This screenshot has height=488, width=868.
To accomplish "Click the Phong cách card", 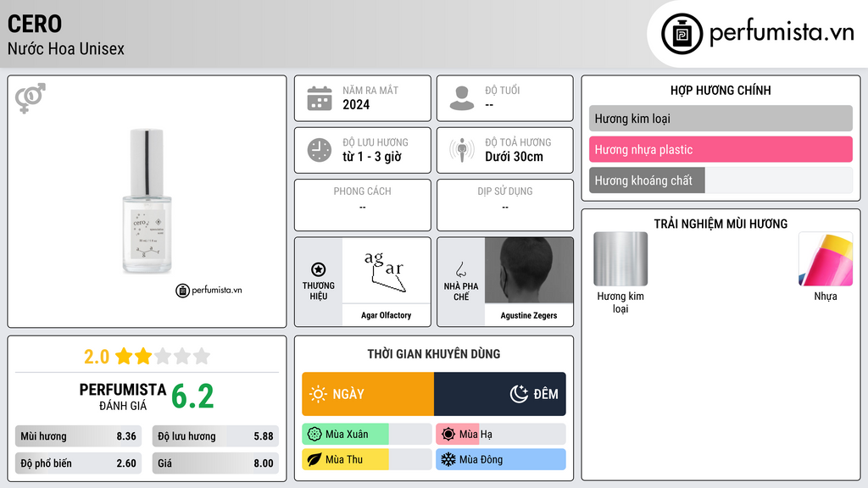I will point(363,205).
